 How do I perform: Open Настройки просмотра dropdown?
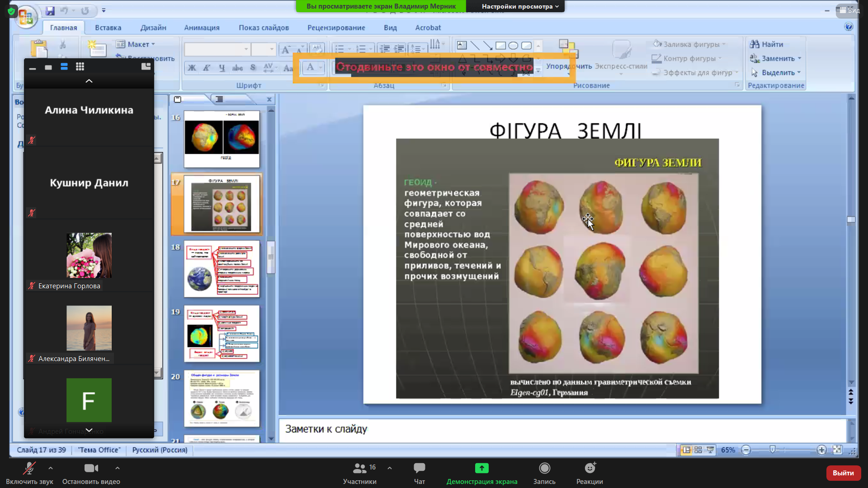(520, 6)
